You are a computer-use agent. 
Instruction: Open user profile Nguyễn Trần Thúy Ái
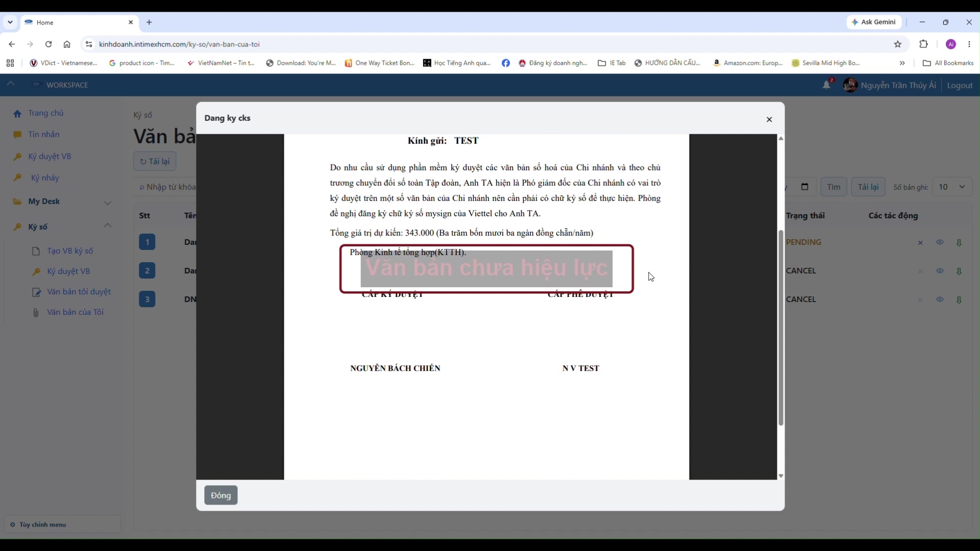coord(890,85)
